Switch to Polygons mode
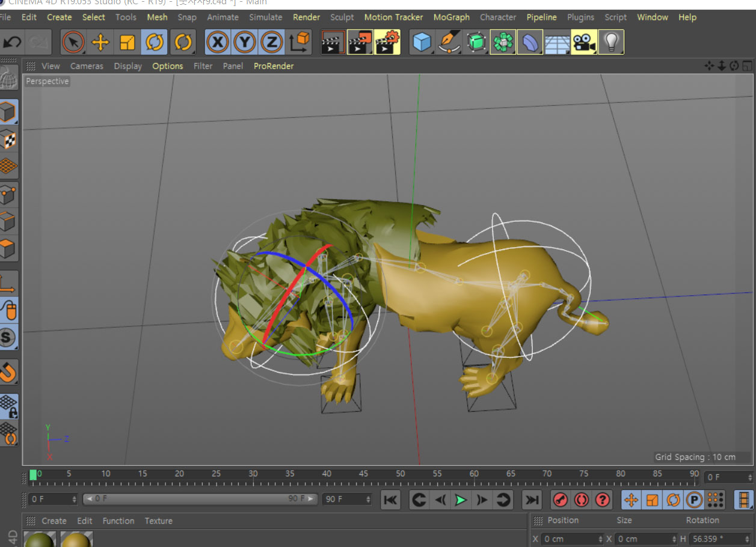 (8, 248)
